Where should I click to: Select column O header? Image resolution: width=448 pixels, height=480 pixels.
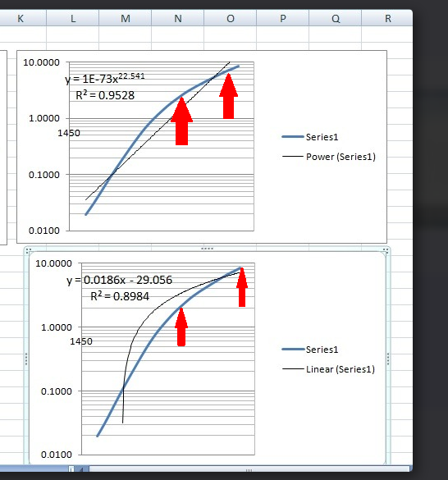tap(231, 18)
